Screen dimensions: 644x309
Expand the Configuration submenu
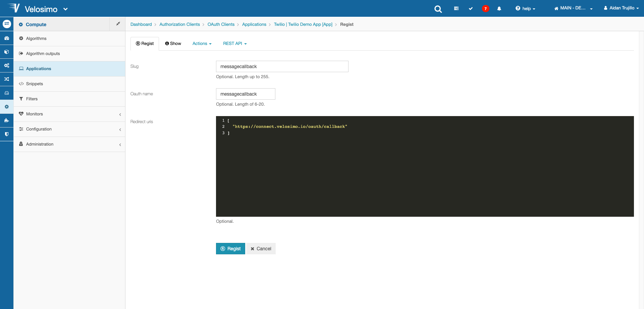coord(69,129)
